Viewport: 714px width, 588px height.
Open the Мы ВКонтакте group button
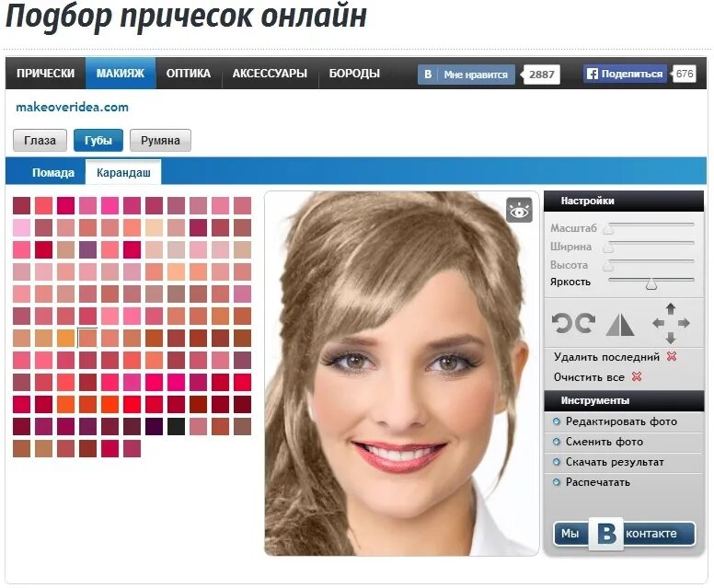coord(624,534)
